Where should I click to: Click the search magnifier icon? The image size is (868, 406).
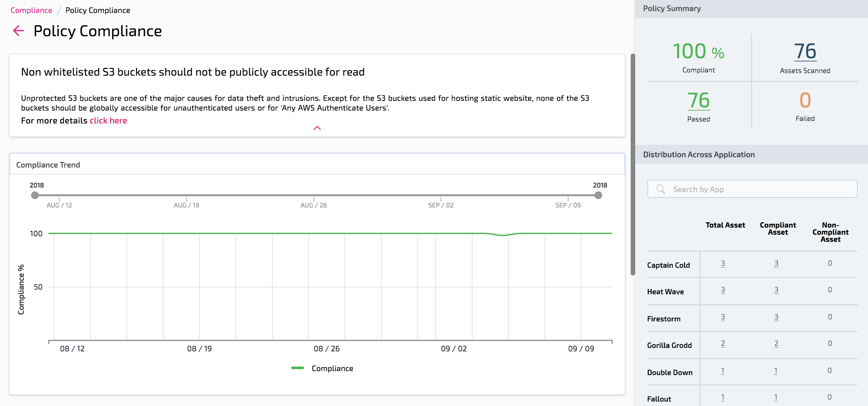coord(660,189)
